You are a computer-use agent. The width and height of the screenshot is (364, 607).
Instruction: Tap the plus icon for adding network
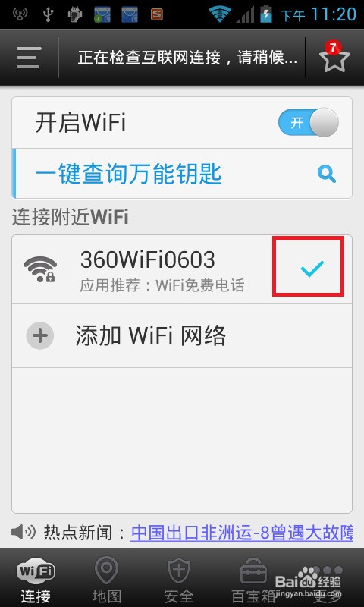tap(40, 335)
